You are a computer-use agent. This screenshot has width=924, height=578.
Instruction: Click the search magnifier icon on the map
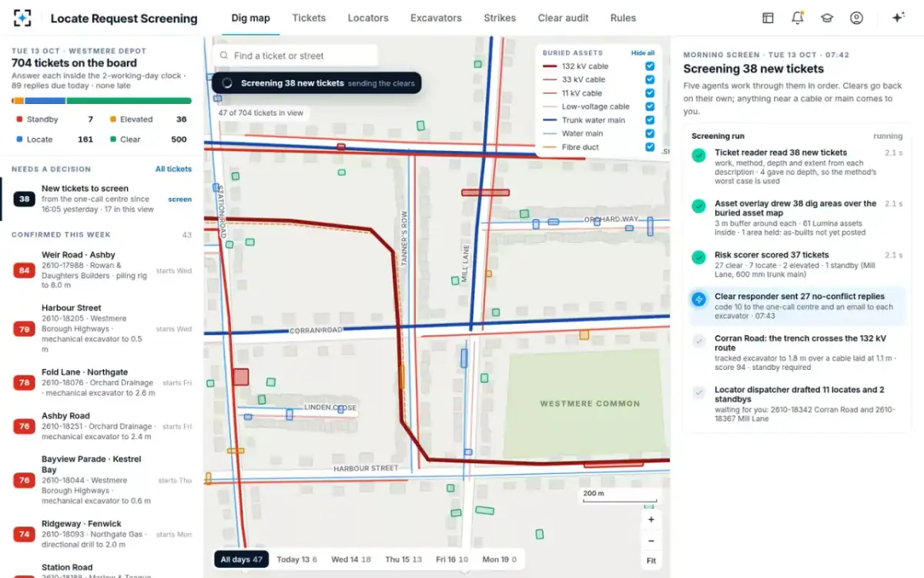pos(223,55)
